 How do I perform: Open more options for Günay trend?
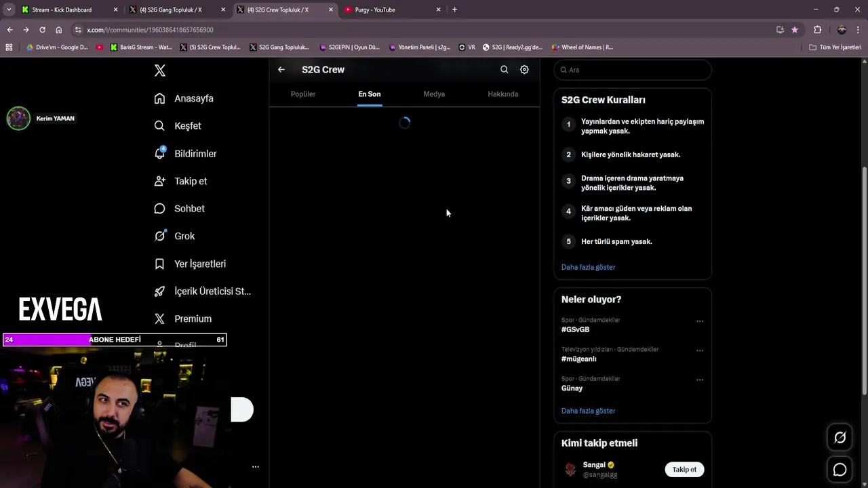700,380
